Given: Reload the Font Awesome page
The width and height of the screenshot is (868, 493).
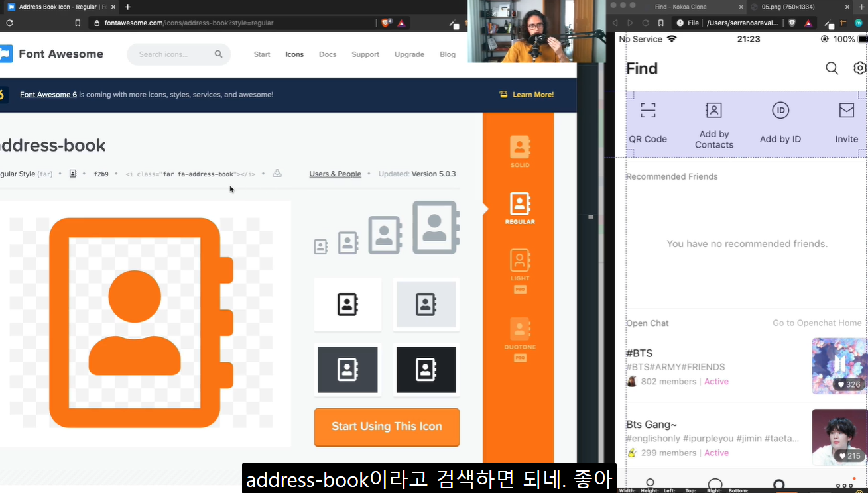Looking at the screenshot, I should 9,23.
